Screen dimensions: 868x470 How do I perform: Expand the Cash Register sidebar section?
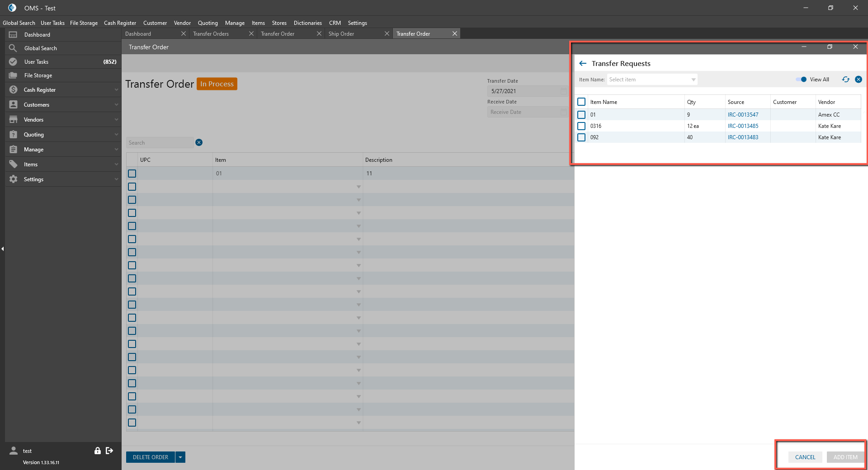116,90
